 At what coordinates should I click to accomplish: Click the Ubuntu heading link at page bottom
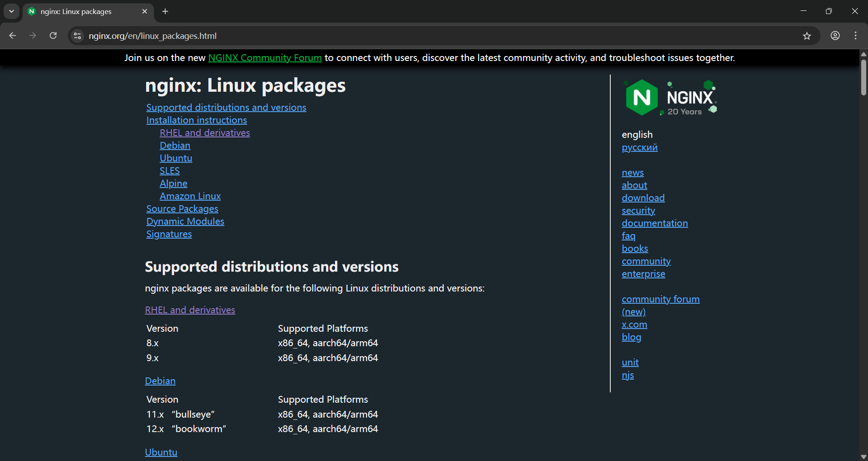tap(161, 452)
